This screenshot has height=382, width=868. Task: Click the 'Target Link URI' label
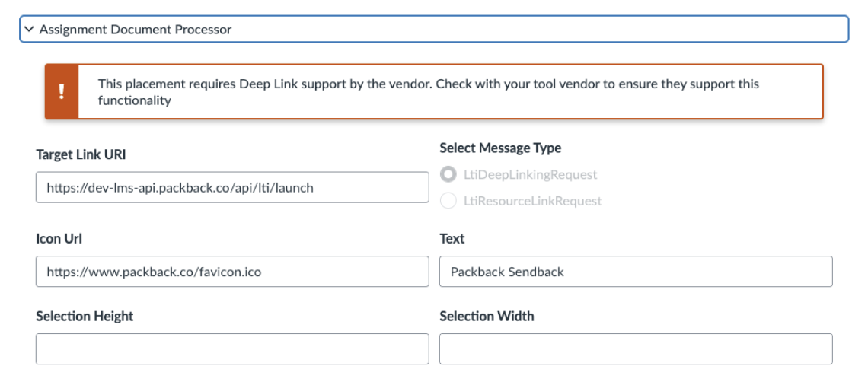pyautogui.click(x=81, y=154)
